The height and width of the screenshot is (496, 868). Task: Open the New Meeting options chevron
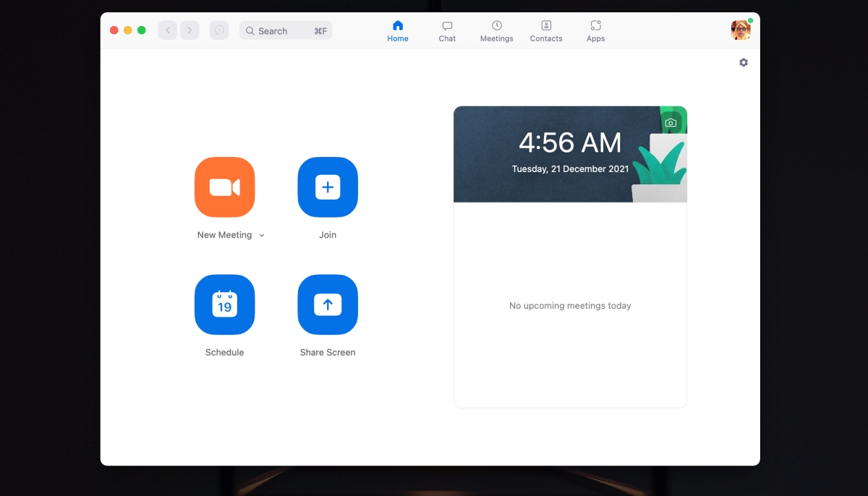click(x=262, y=235)
